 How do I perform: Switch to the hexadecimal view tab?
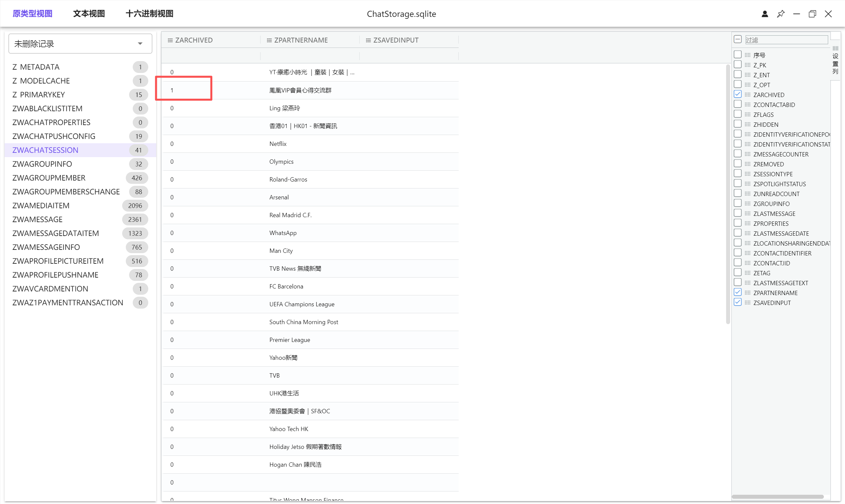tap(150, 14)
